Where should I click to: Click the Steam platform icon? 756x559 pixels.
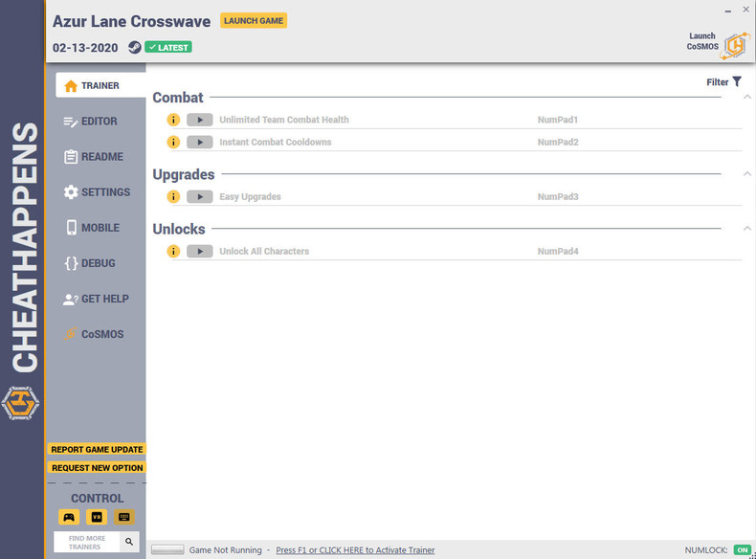click(x=135, y=47)
